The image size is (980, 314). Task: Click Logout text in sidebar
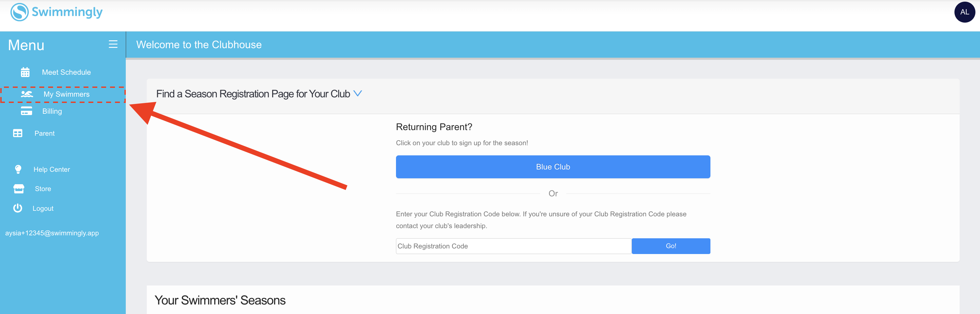[43, 208]
